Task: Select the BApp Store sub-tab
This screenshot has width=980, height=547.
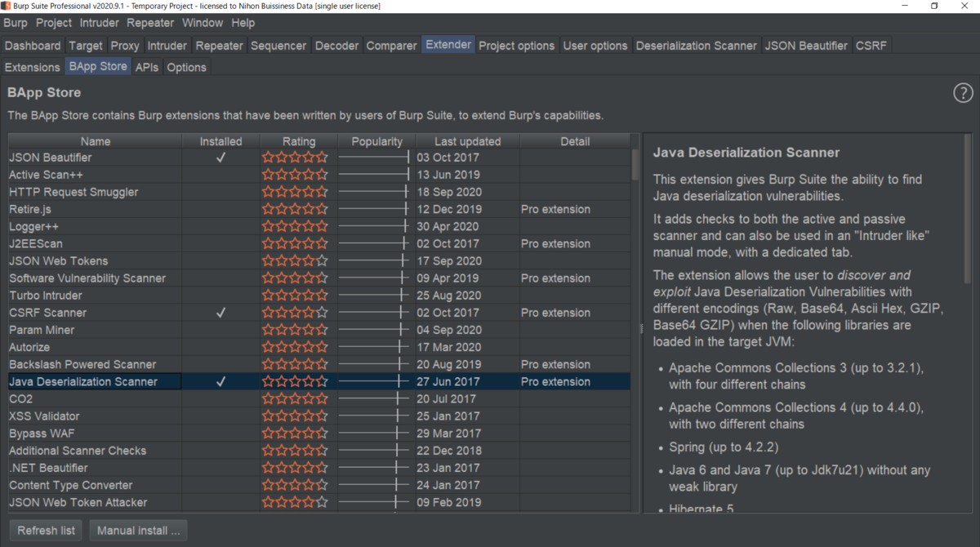Action: coord(98,66)
